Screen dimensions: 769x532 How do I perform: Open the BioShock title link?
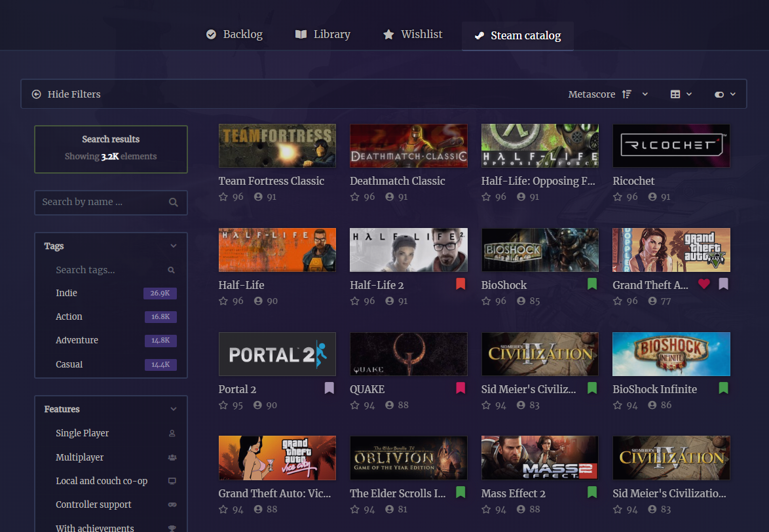[x=504, y=285]
